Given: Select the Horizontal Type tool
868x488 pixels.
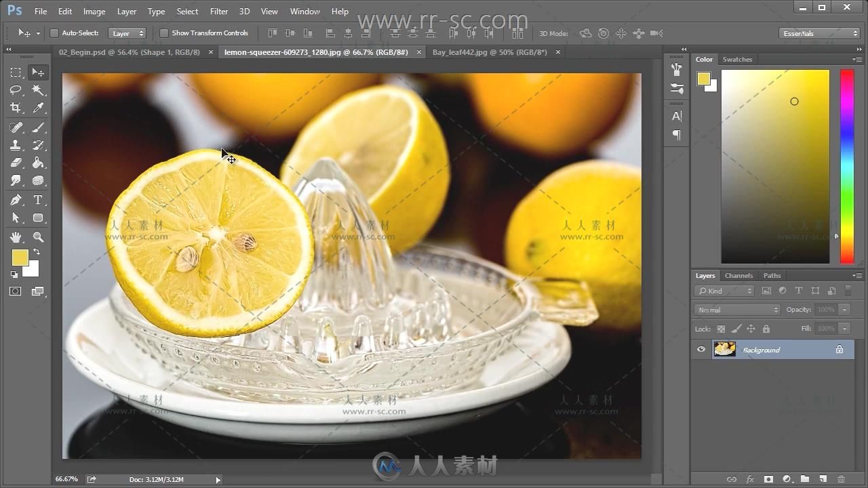Looking at the screenshot, I should click(38, 200).
